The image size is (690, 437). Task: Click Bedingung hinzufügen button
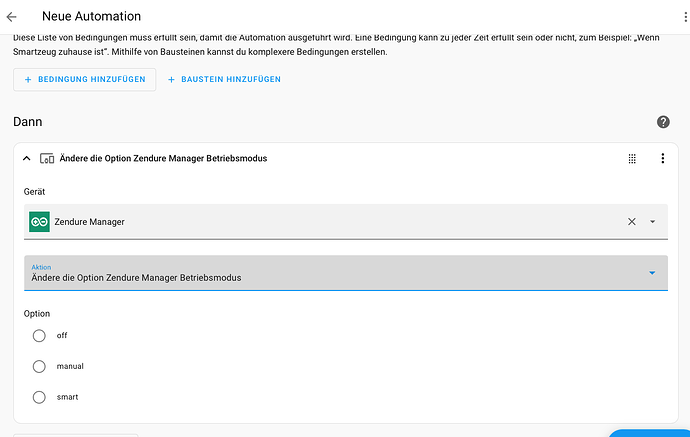click(84, 80)
